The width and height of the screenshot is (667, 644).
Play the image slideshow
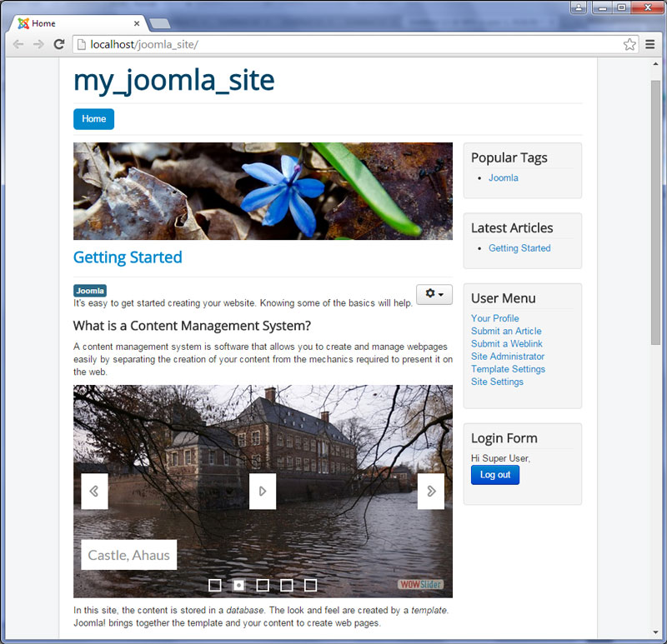pos(263,491)
